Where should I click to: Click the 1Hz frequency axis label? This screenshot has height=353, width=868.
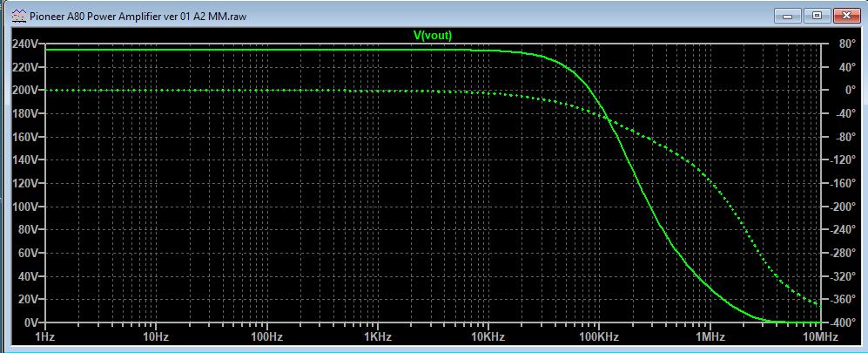(x=45, y=336)
